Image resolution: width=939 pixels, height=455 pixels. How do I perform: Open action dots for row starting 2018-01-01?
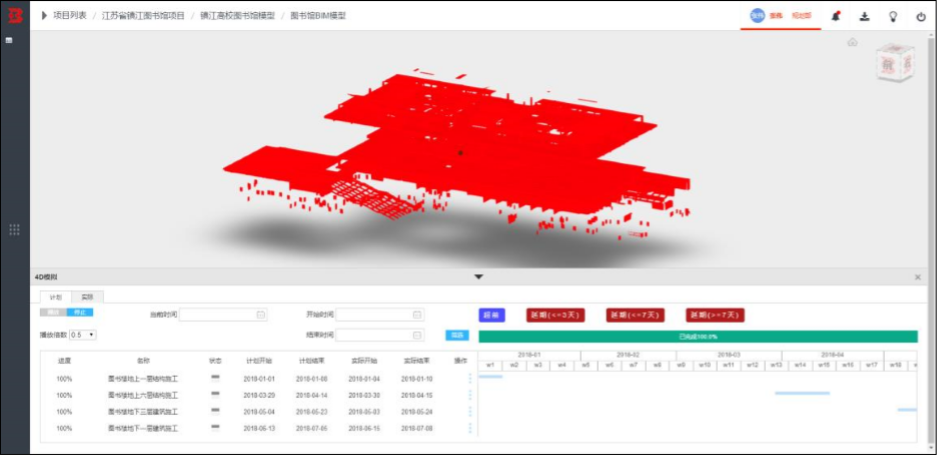point(470,378)
